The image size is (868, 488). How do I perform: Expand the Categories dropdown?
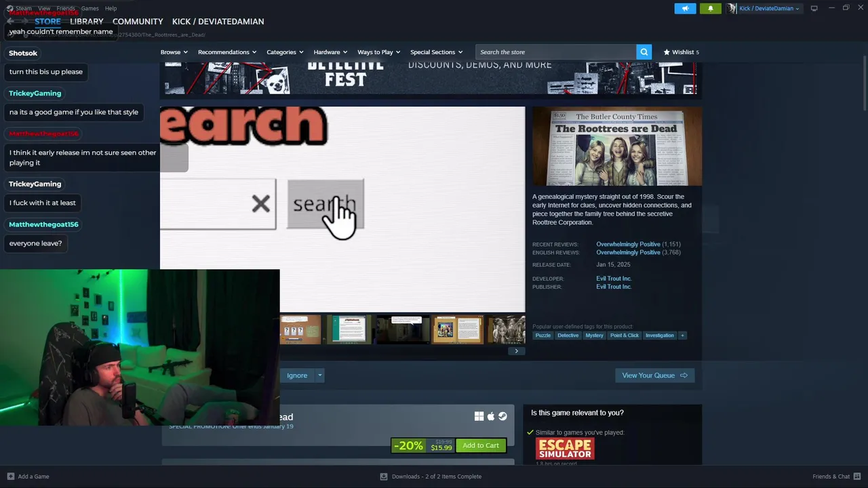(285, 52)
